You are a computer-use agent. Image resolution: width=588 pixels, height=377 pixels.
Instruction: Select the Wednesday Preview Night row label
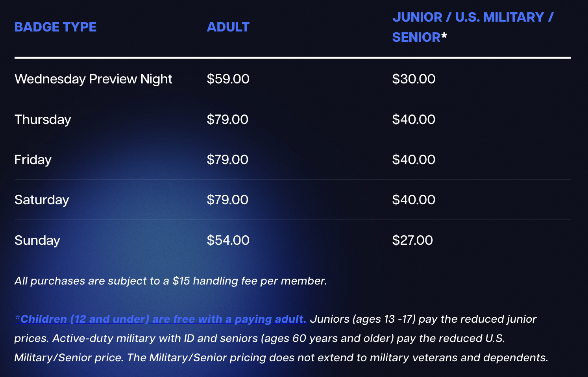tap(93, 79)
